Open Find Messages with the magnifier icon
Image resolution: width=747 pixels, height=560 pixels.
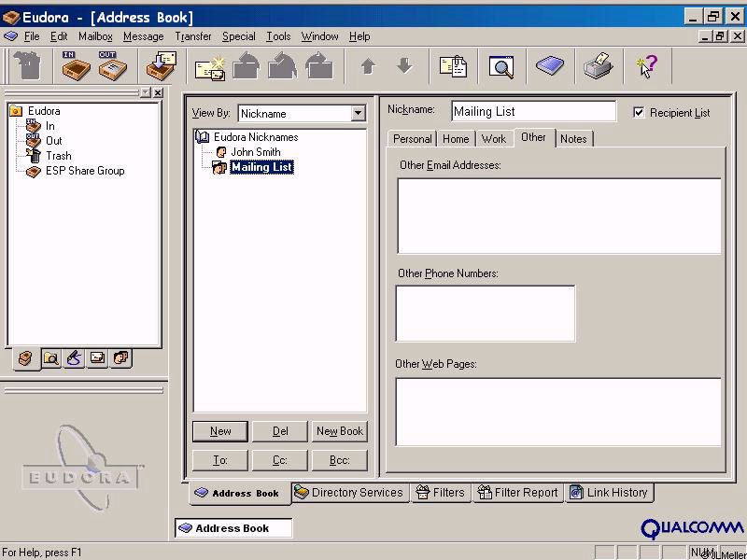tap(501, 66)
